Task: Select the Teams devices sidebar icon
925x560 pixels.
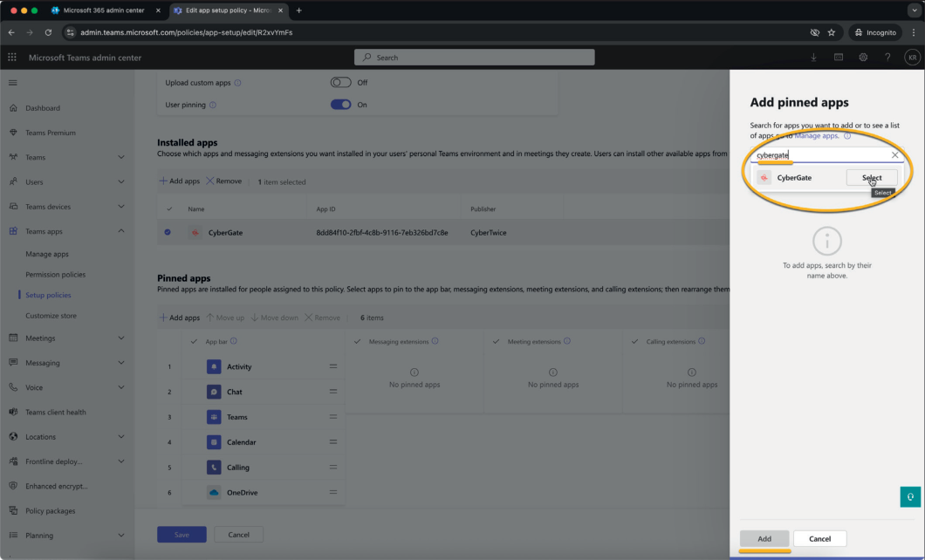Action: click(x=13, y=208)
